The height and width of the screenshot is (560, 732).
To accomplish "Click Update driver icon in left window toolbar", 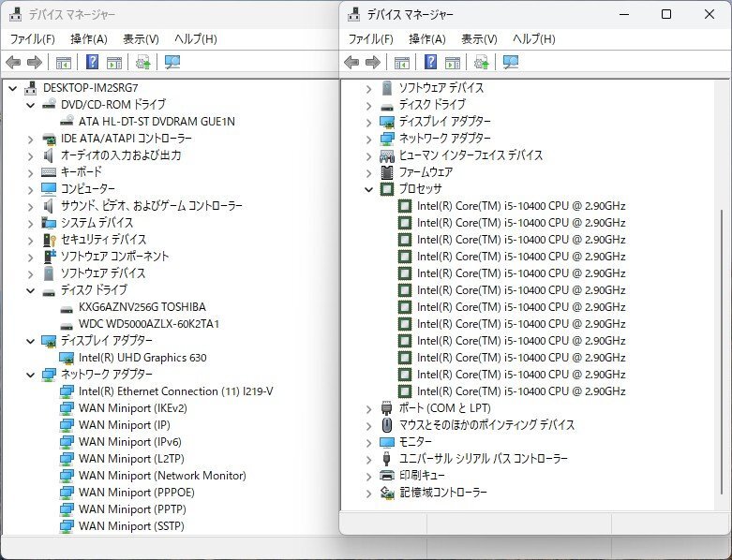I will tap(142, 62).
